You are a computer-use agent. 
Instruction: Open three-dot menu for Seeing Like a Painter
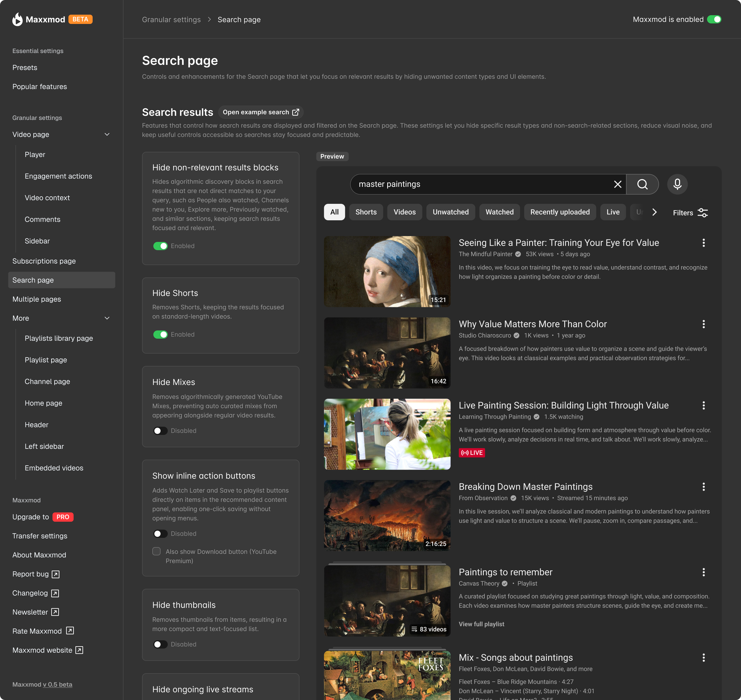[x=703, y=243]
